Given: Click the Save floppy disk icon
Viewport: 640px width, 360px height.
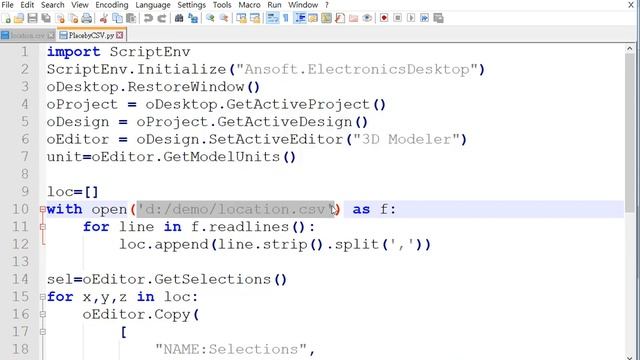Looking at the screenshot, I should click(33, 18).
